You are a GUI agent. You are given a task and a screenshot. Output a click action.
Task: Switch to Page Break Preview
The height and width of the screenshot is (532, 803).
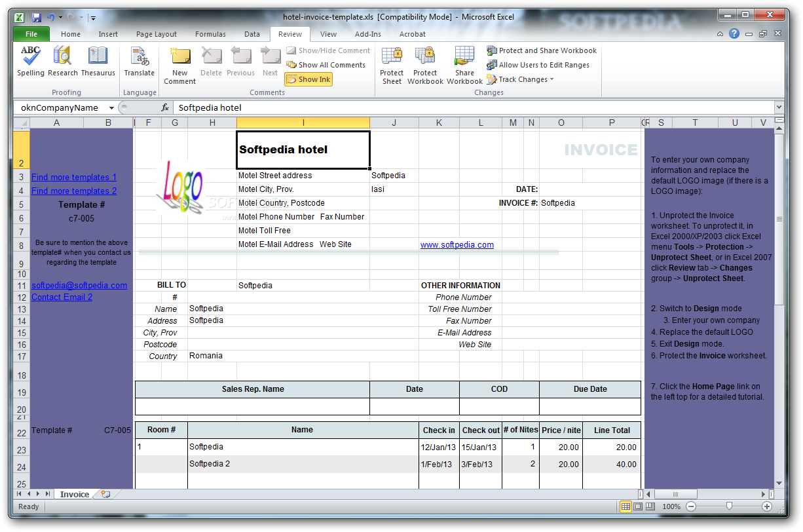pos(650,506)
